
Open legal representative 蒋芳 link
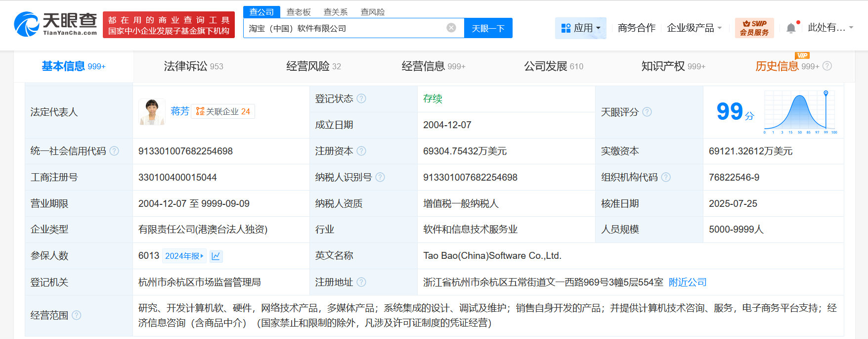coord(180,111)
